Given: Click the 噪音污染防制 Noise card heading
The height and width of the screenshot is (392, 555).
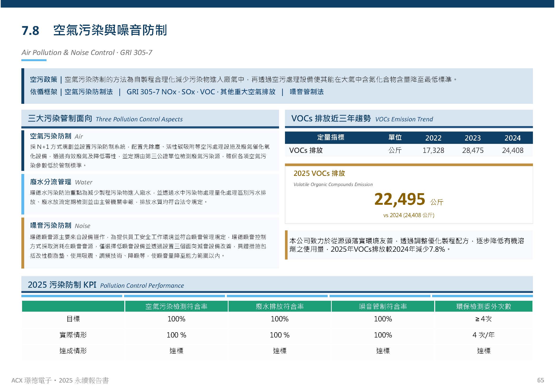Looking at the screenshot, I should click(x=60, y=226).
